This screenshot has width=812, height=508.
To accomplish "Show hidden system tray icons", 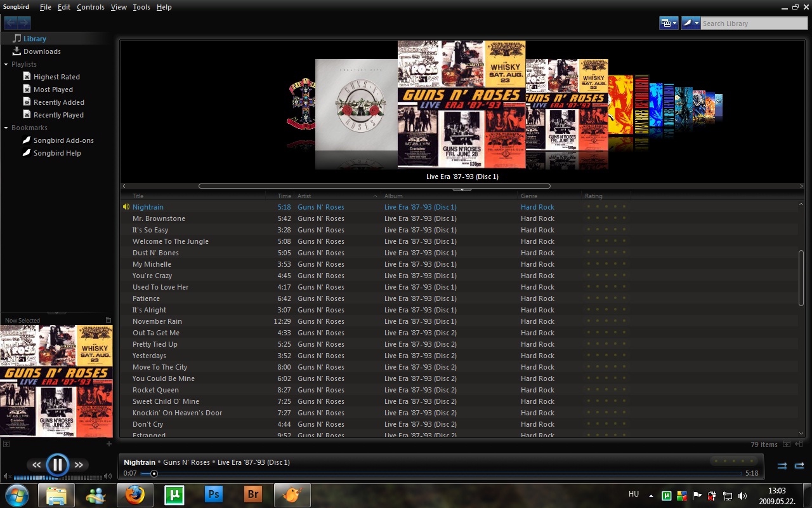I will 651,495.
